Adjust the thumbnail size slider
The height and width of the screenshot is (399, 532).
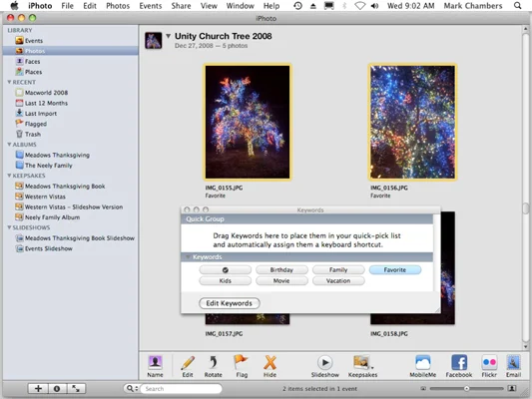[x=466, y=388]
